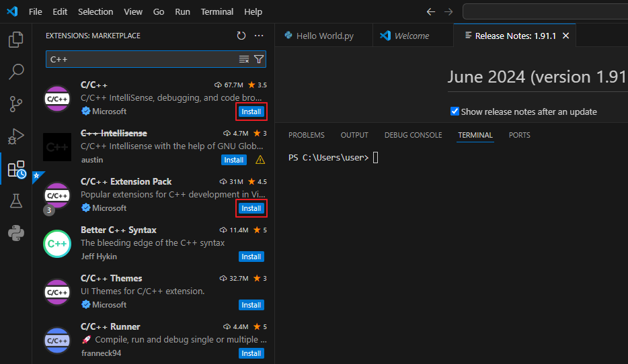The height and width of the screenshot is (364, 628).
Task: Switch to the Welcome tab
Action: [413, 36]
